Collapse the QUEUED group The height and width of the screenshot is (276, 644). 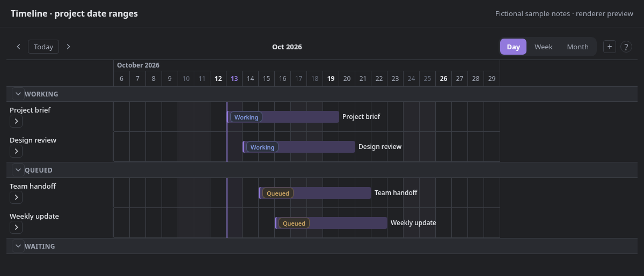tap(18, 170)
